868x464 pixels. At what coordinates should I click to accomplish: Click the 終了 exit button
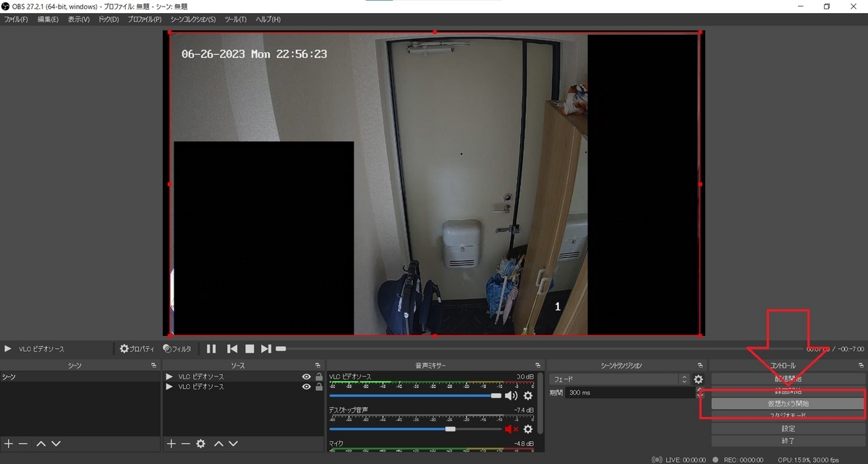[x=788, y=441]
